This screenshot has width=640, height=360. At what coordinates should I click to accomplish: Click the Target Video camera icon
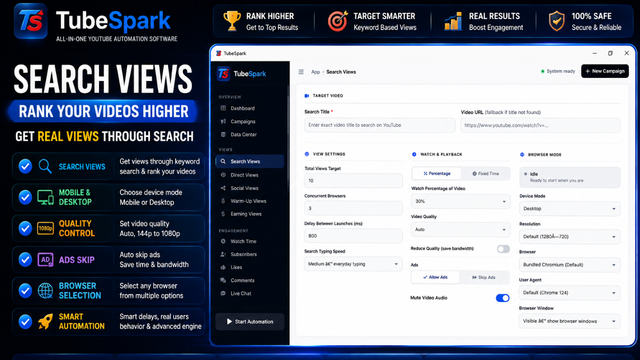(x=307, y=96)
